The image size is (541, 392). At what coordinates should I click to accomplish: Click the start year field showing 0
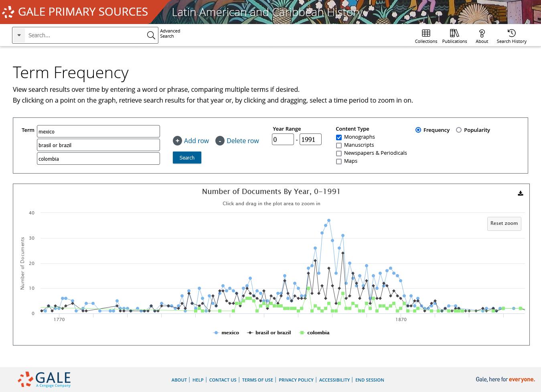tap(283, 139)
